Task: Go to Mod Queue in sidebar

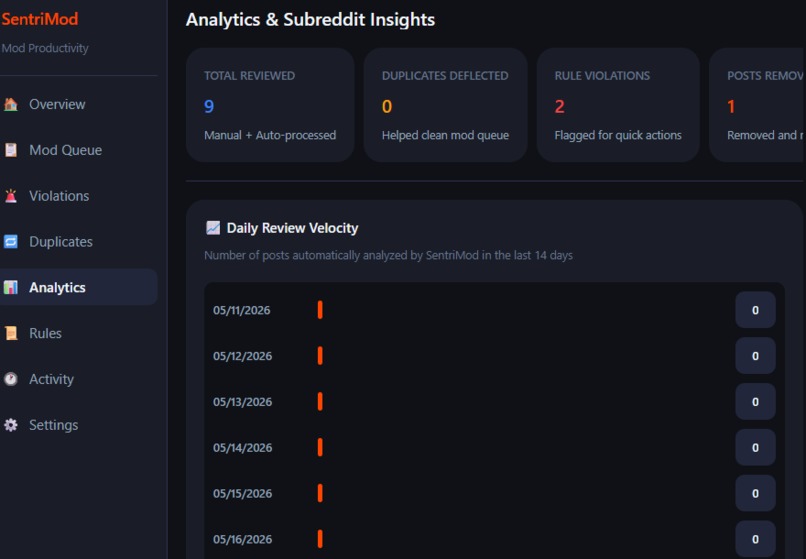Action: 65,150
